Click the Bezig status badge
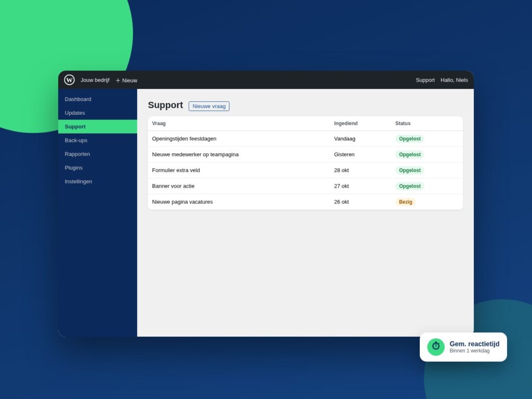The image size is (532, 399). (405, 202)
